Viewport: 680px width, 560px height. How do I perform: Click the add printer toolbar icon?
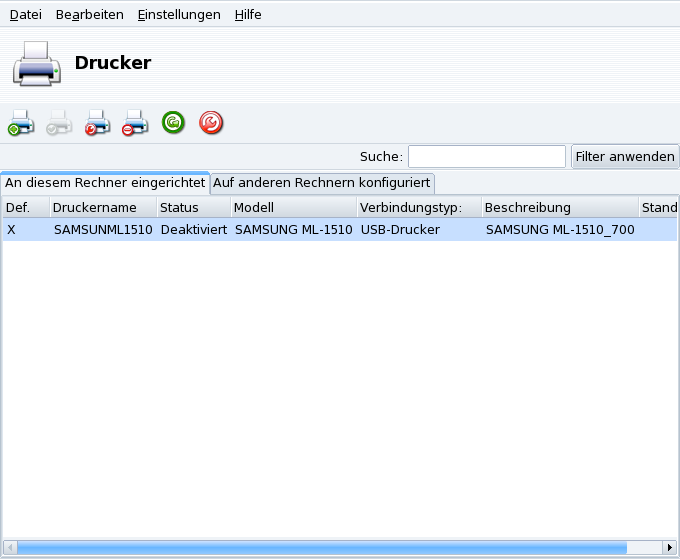click(21, 123)
